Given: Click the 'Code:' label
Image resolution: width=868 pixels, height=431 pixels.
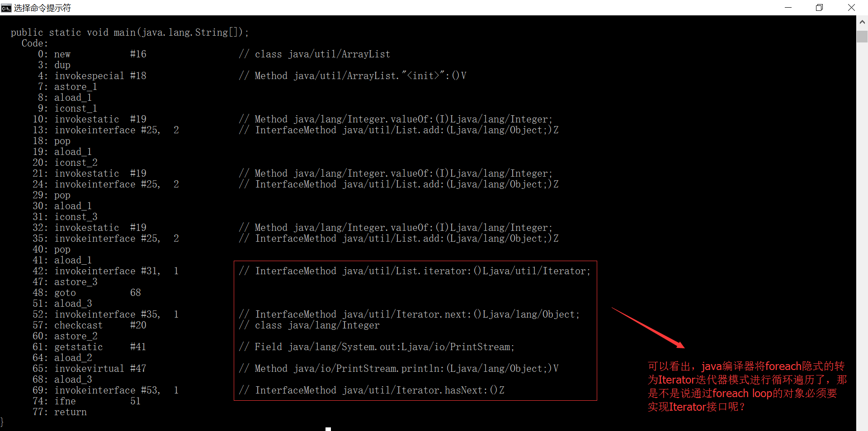Looking at the screenshot, I should pyautogui.click(x=34, y=43).
